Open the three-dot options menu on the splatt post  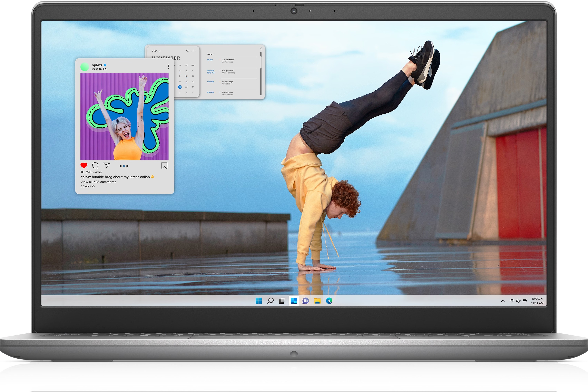[168, 67]
